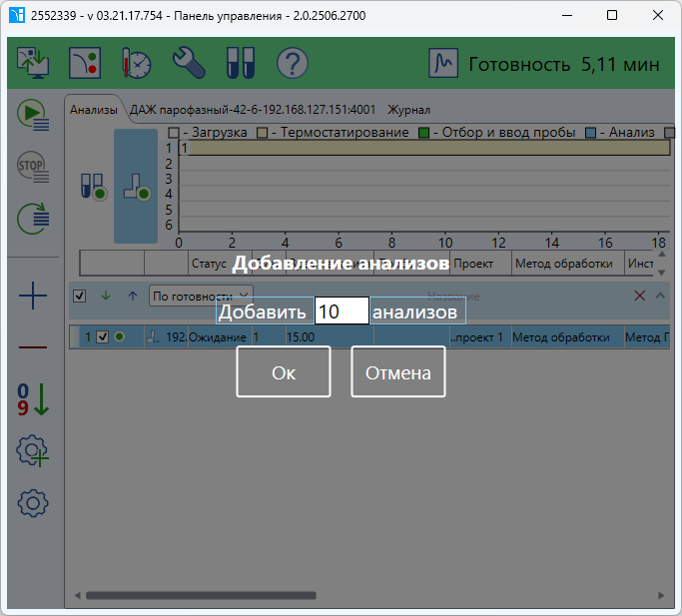682x616 pixels.
Task: Switch to the Журнал tab
Action: tap(408, 110)
